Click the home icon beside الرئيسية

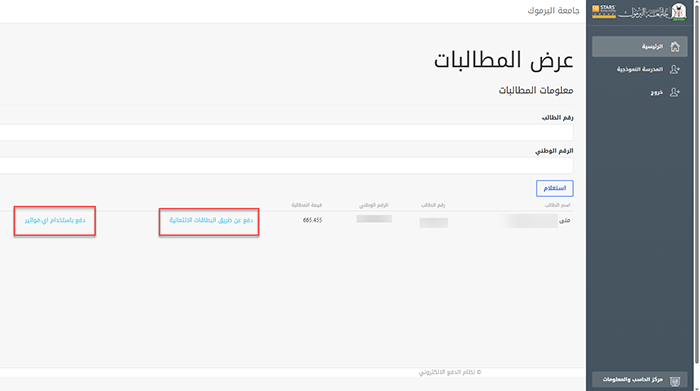[x=675, y=46]
